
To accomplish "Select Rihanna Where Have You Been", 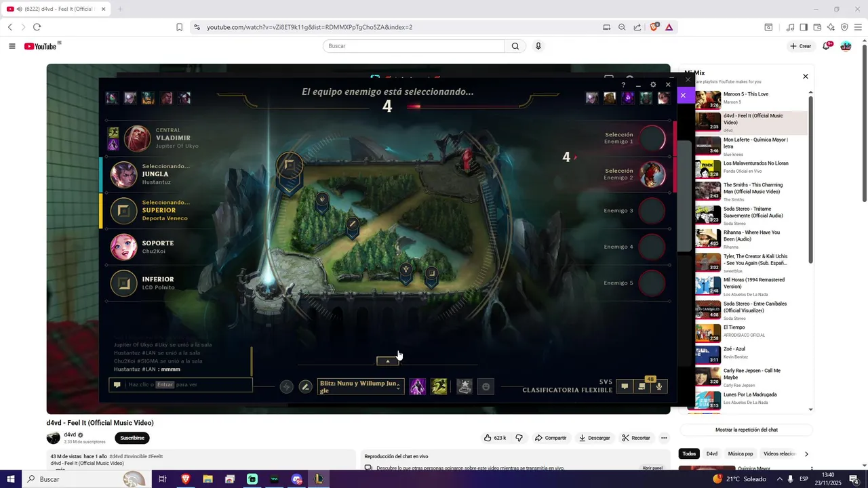I will tap(751, 237).
